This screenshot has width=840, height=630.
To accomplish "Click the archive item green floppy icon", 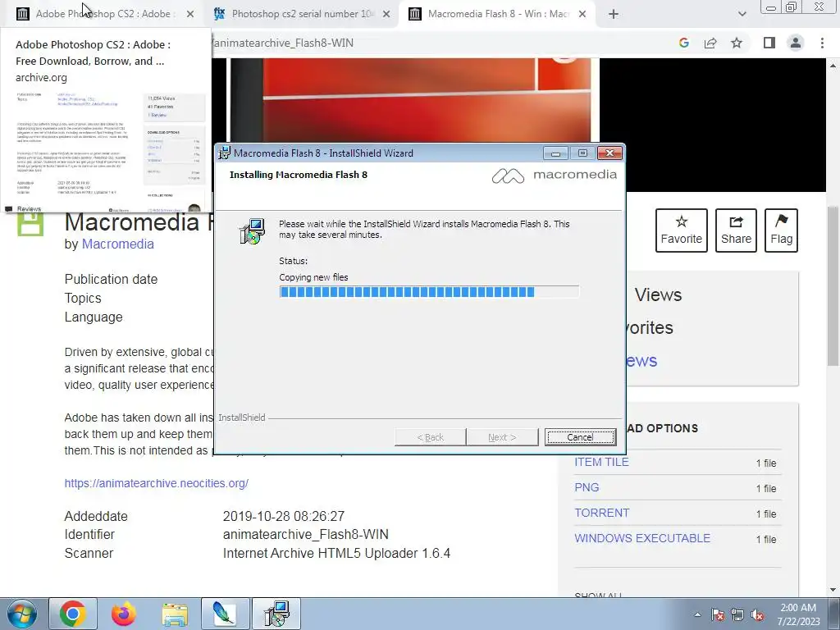I will point(30,223).
